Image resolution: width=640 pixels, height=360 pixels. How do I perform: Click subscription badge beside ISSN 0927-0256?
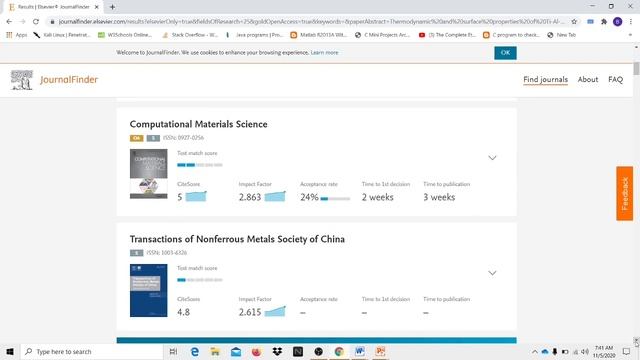(153, 138)
